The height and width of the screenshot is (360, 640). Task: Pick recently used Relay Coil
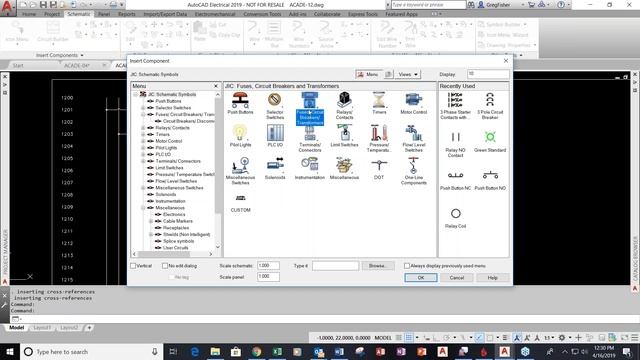pyautogui.click(x=456, y=213)
